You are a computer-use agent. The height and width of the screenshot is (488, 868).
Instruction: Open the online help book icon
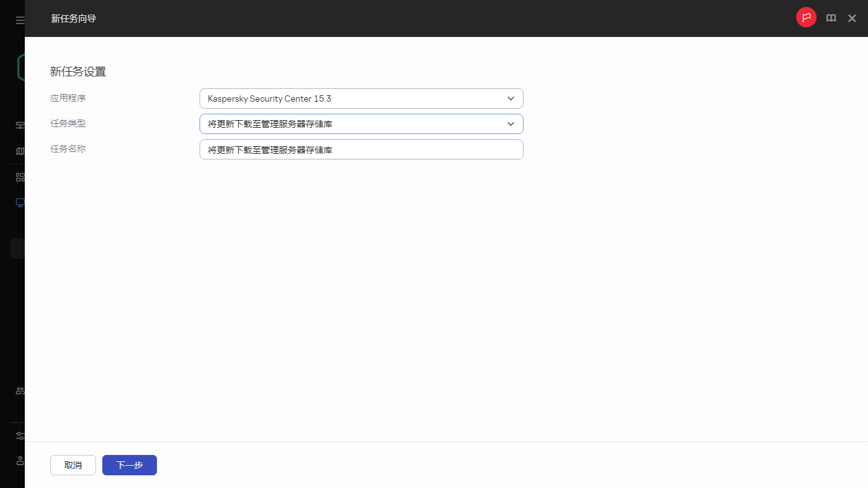[x=831, y=18]
